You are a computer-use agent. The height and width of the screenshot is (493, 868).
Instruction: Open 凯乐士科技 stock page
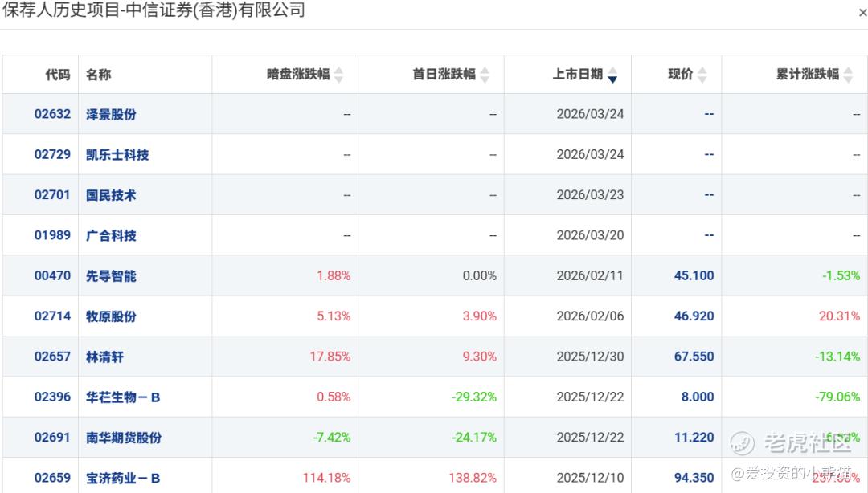point(117,155)
